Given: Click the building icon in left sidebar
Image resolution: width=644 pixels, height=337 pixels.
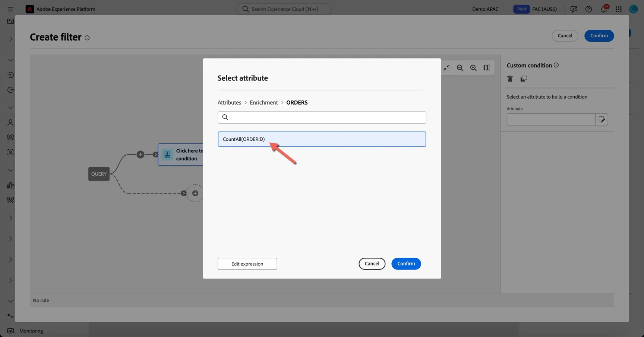Looking at the screenshot, I should 10,185.
